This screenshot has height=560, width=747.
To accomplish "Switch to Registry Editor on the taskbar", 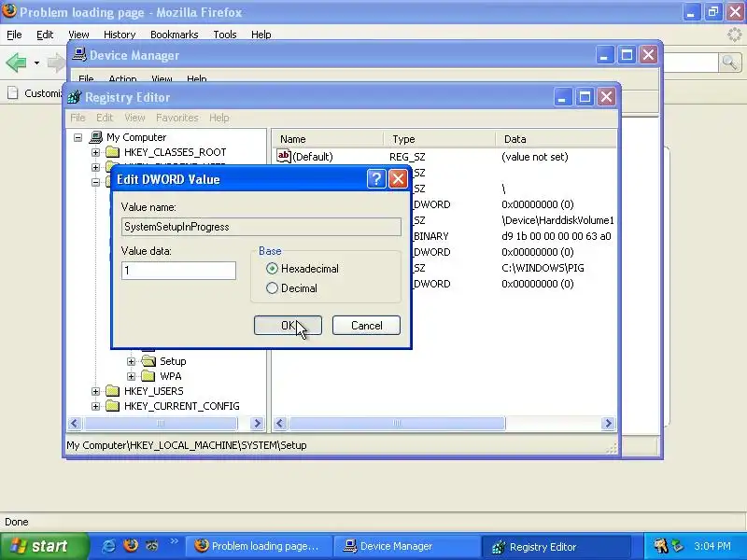I will pos(557,546).
